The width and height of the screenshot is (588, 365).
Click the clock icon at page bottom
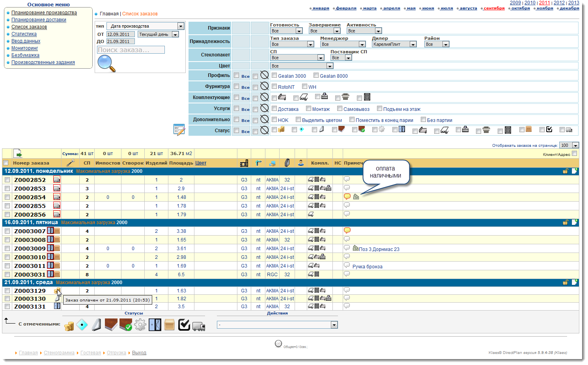point(278,344)
